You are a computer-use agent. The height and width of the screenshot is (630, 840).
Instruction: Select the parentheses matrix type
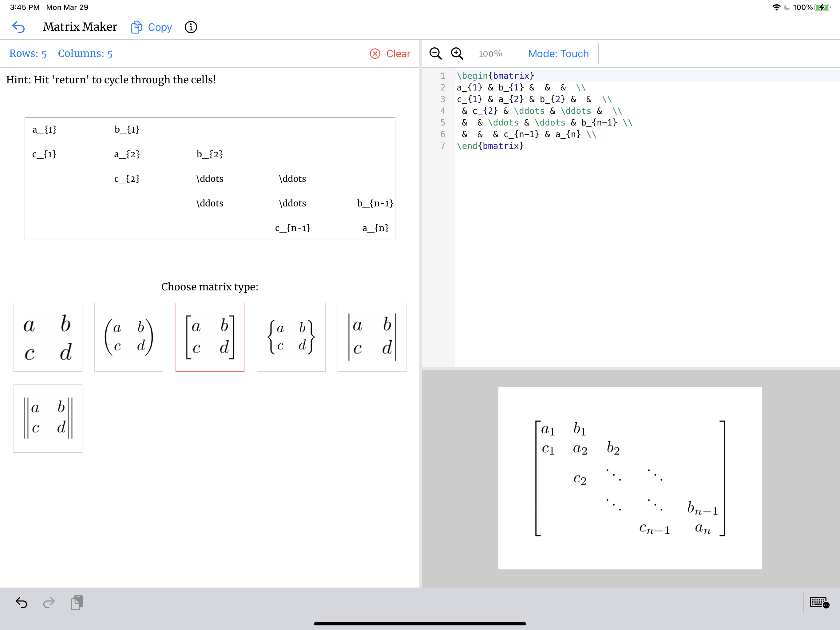tap(129, 337)
